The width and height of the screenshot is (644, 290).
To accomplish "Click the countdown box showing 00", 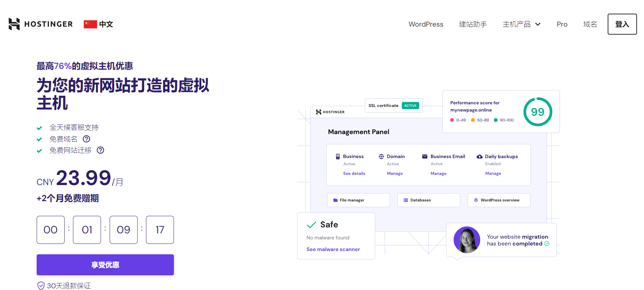I will click(x=51, y=230).
